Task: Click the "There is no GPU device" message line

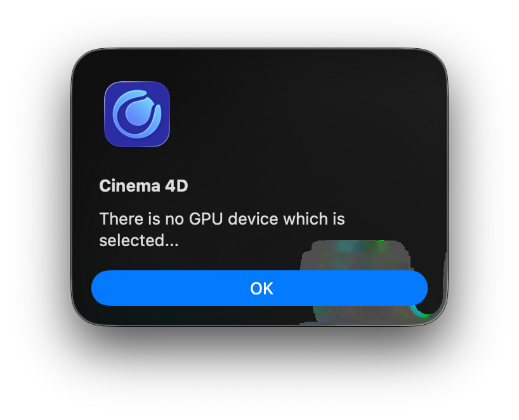Action: 222,219
